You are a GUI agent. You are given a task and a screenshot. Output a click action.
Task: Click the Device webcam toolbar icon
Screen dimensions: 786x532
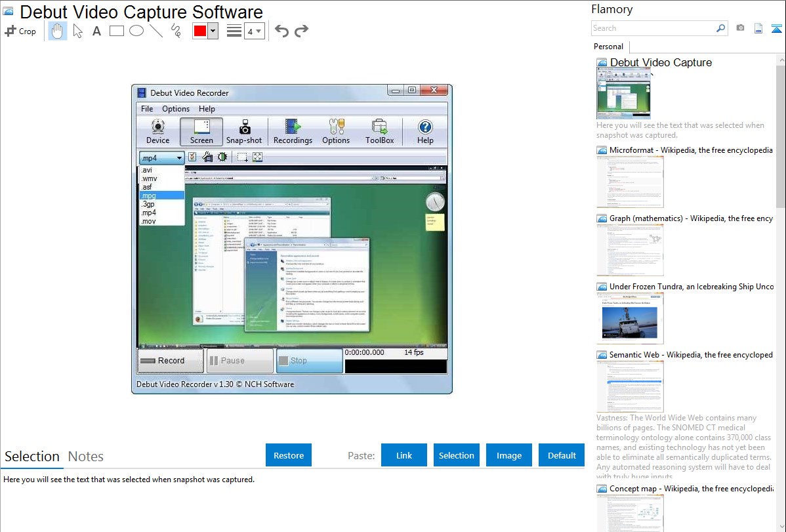click(158, 131)
